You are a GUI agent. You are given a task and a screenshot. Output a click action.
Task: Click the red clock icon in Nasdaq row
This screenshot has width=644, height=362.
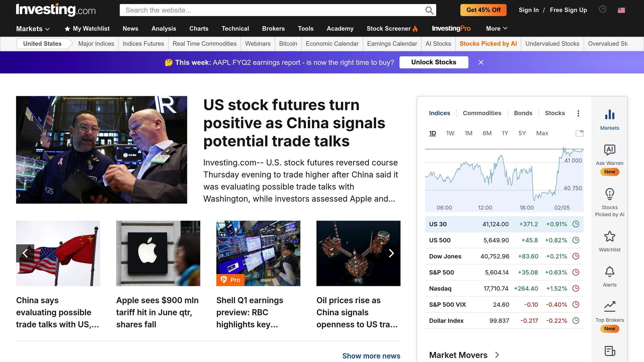[x=576, y=288]
